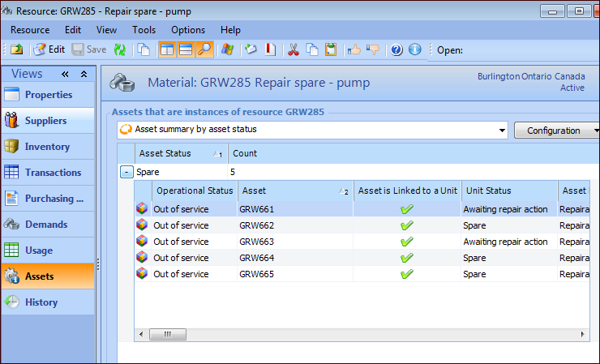Click the horizontal scrollbar thumb in asset grid
The image size is (600, 364).
[168, 334]
